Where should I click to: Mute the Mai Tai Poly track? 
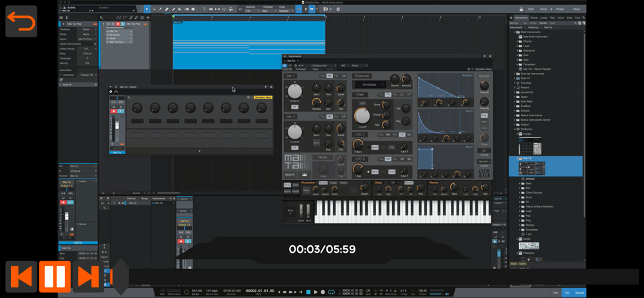[x=108, y=24]
